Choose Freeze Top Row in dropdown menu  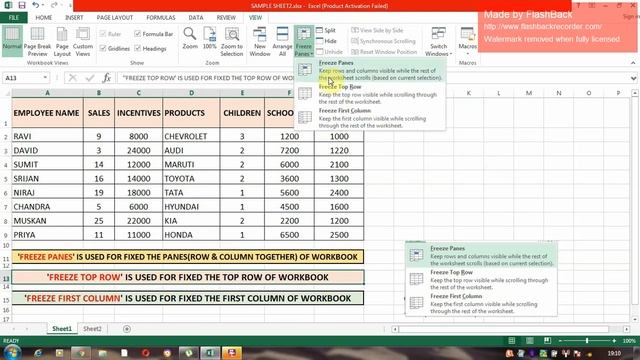tap(369, 94)
